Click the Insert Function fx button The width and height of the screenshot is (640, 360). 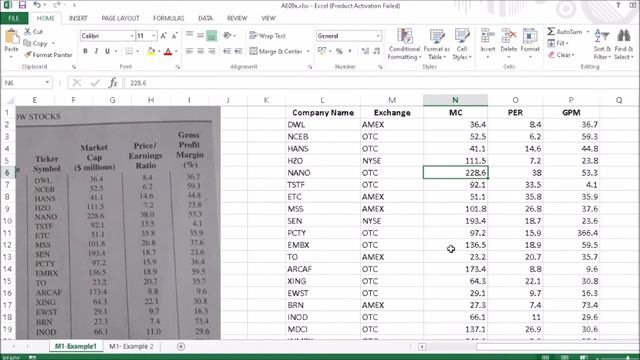coord(113,83)
